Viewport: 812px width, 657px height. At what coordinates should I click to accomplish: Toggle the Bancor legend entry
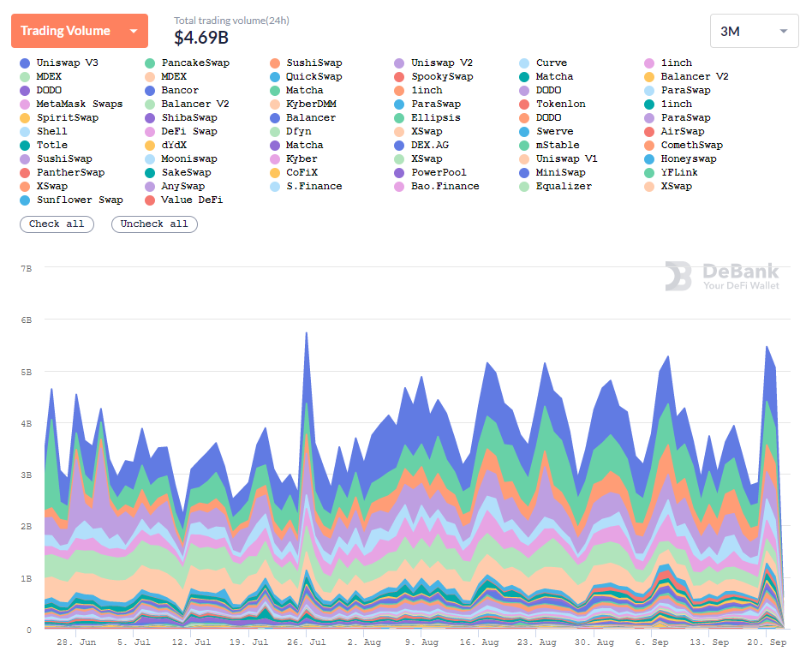tap(171, 91)
